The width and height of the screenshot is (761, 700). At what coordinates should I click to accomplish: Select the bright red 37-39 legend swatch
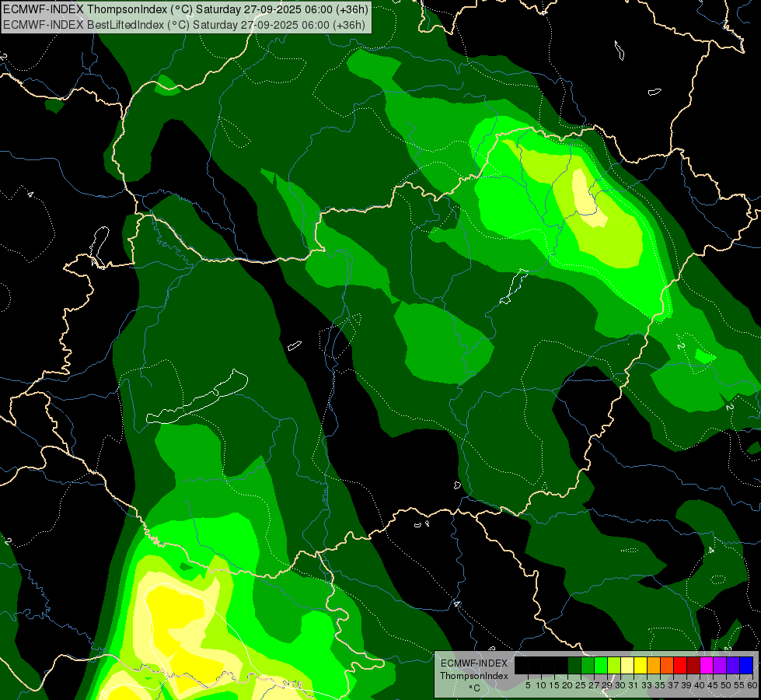click(x=680, y=665)
